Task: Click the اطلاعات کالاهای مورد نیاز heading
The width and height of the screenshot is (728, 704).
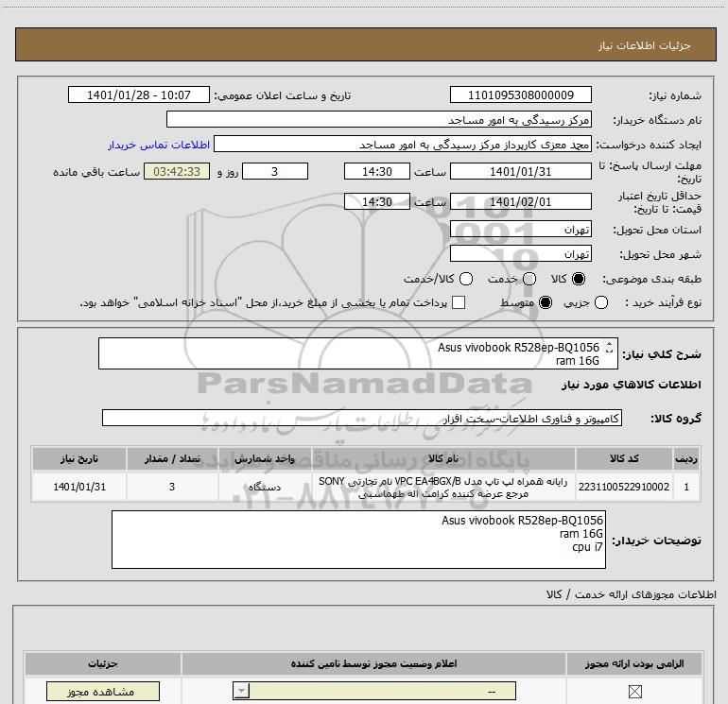Action: 631,385
